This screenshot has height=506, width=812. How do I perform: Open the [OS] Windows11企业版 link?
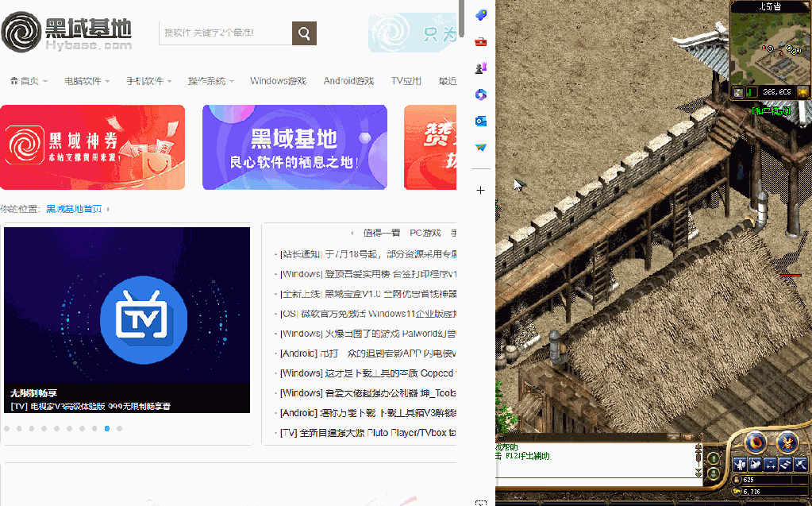[368, 314]
